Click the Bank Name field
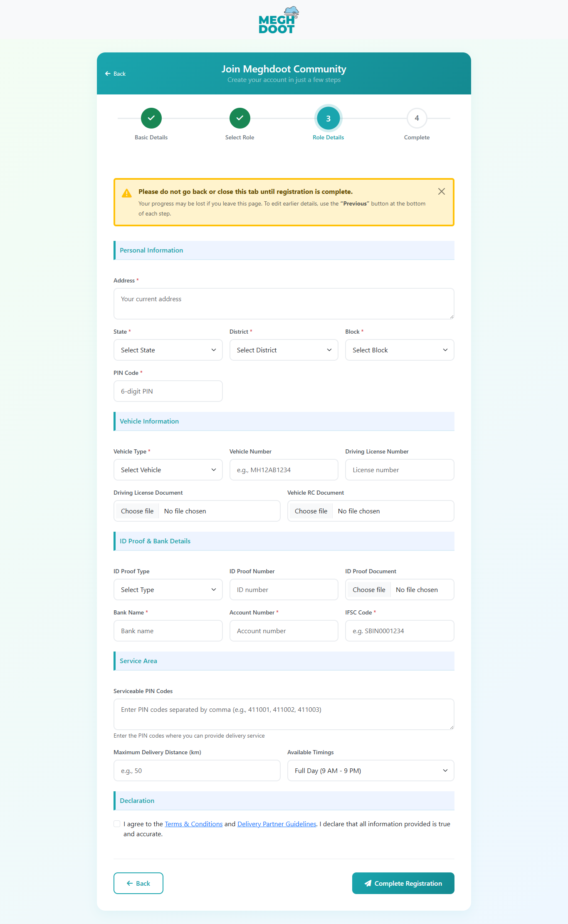 click(x=168, y=631)
